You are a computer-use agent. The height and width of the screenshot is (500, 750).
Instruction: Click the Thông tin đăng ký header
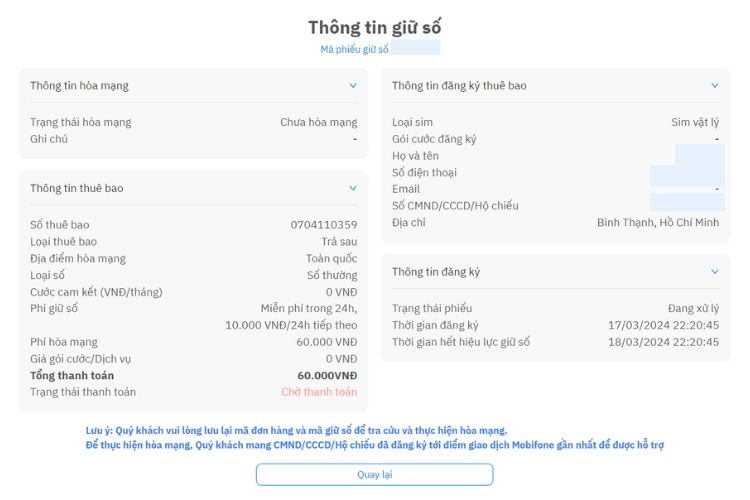click(436, 272)
